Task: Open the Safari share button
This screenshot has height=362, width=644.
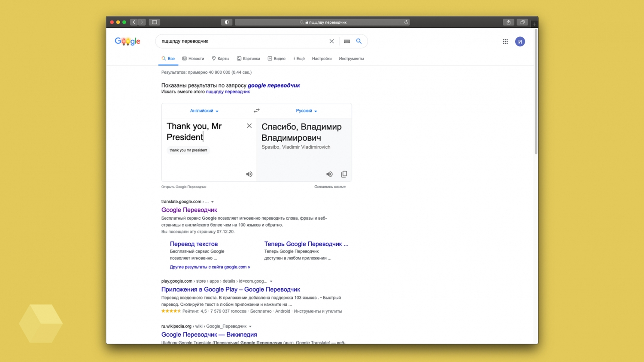Action: [508, 22]
